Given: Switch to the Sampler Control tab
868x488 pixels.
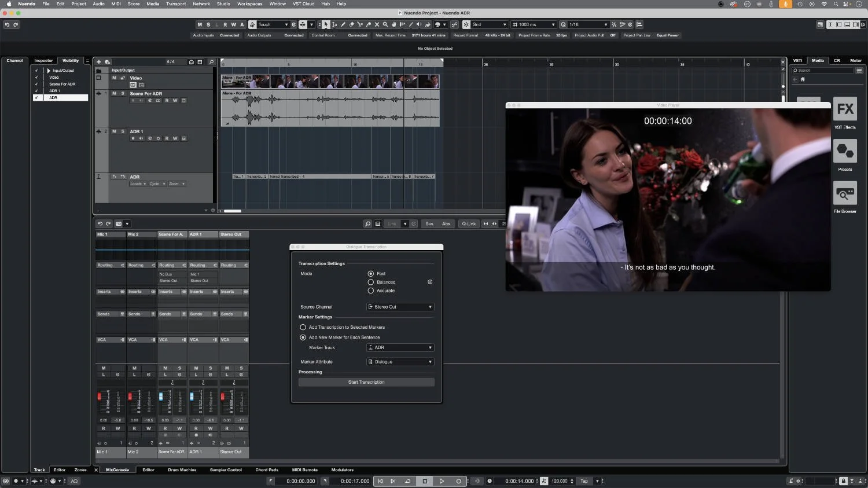Looking at the screenshot, I should (x=226, y=470).
